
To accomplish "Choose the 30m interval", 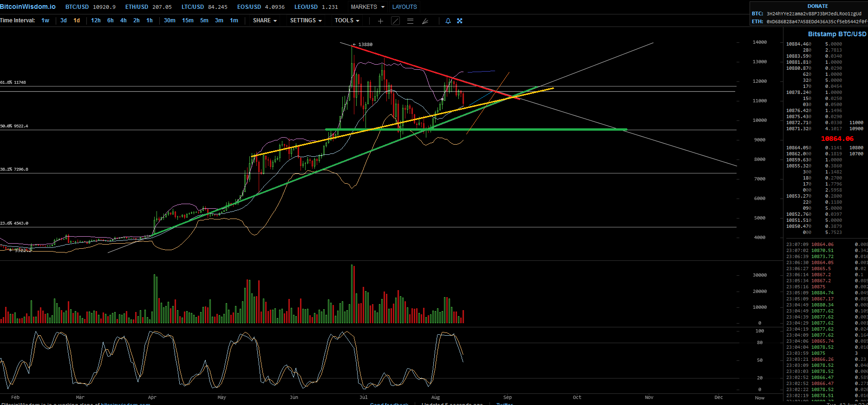I will click(x=170, y=20).
